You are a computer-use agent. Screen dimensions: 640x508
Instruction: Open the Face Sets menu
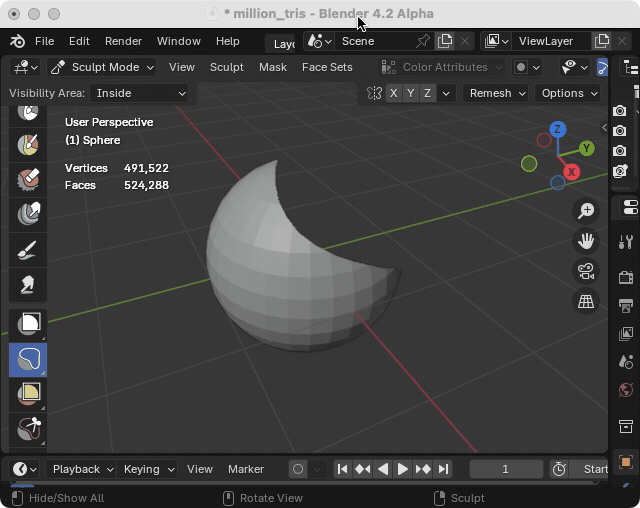coord(327,67)
